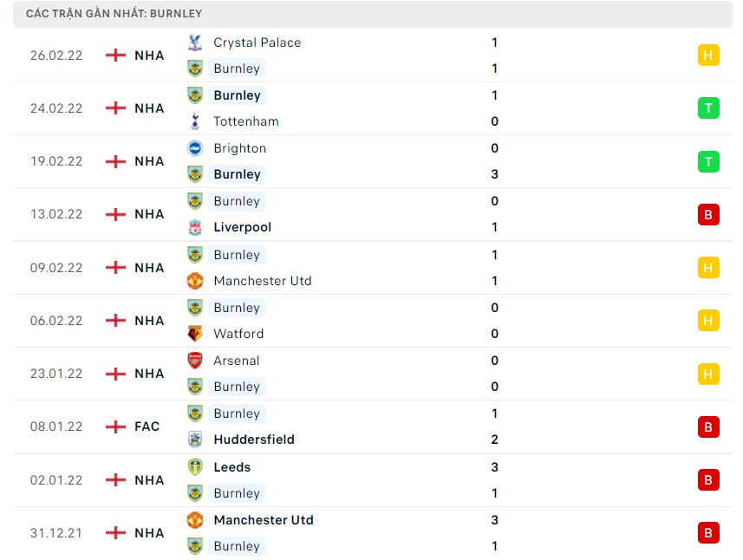Open the Huddersfield team link
743x560 pixels.
pyautogui.click(x=254, y=440)
